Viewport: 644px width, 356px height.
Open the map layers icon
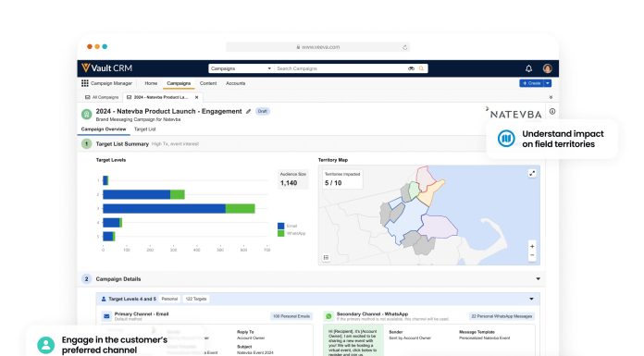point(326,257)
